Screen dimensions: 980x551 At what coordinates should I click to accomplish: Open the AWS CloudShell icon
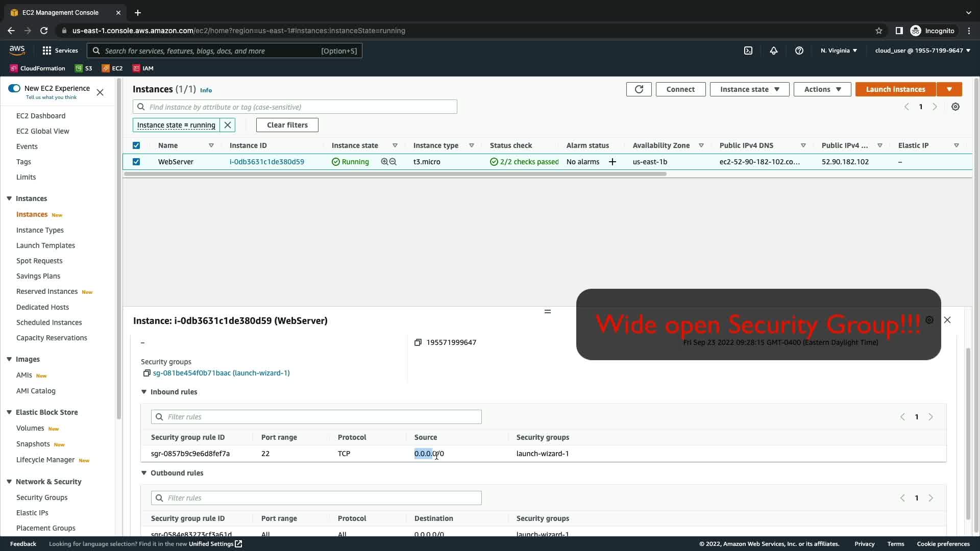point(748,51)
